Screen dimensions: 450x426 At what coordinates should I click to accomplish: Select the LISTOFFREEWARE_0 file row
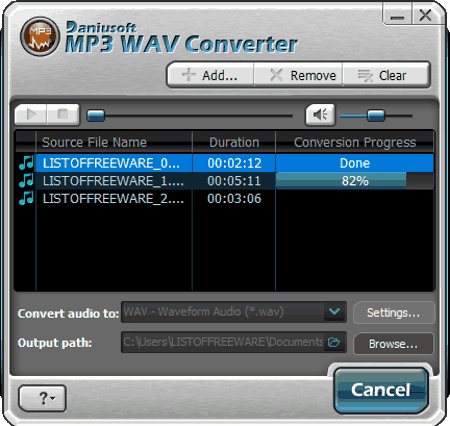[x=224, y=163]
